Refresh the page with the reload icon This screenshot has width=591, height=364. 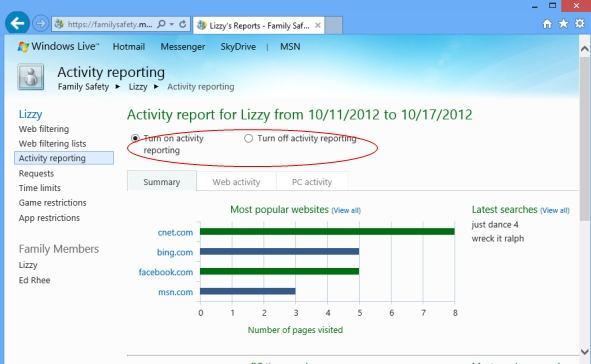(183, 24)
